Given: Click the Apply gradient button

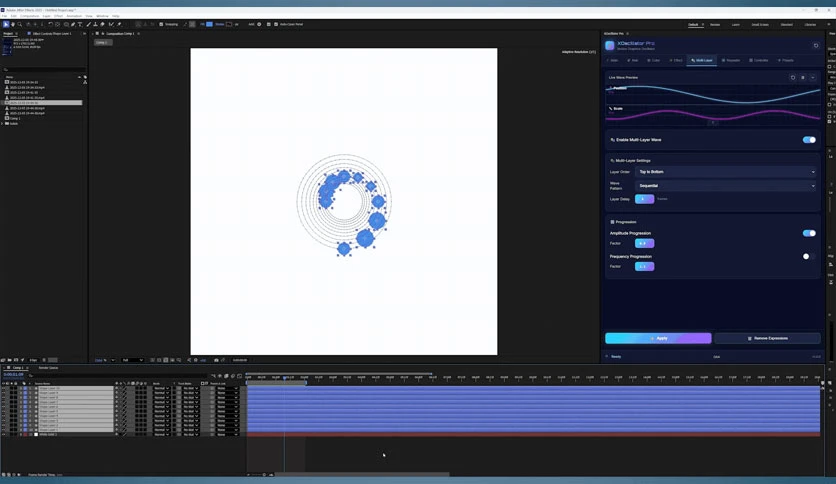Looking at the screenshot, I should [658, 338].
